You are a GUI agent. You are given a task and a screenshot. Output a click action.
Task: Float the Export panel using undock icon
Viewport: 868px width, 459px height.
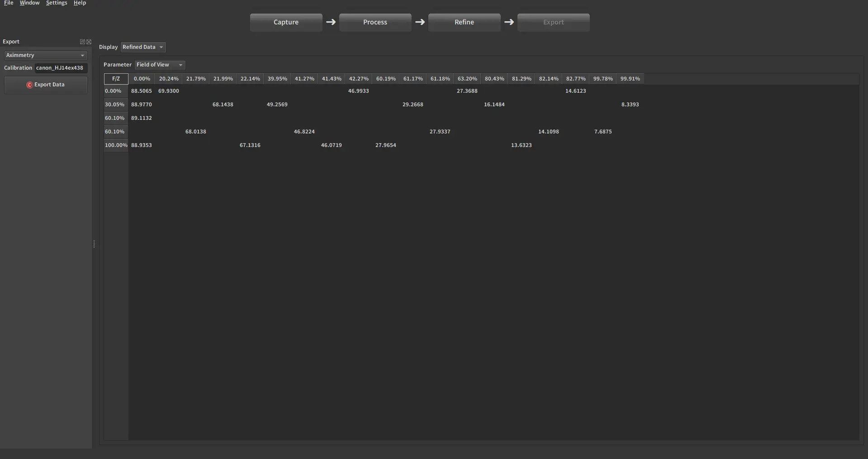coord(82,42)
